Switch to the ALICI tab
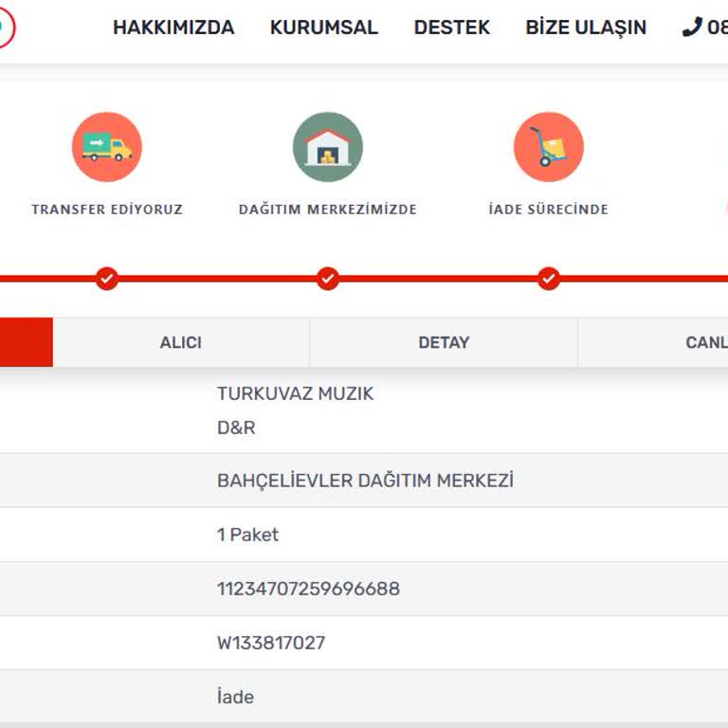728x728 pixels. tap(181, 342)
